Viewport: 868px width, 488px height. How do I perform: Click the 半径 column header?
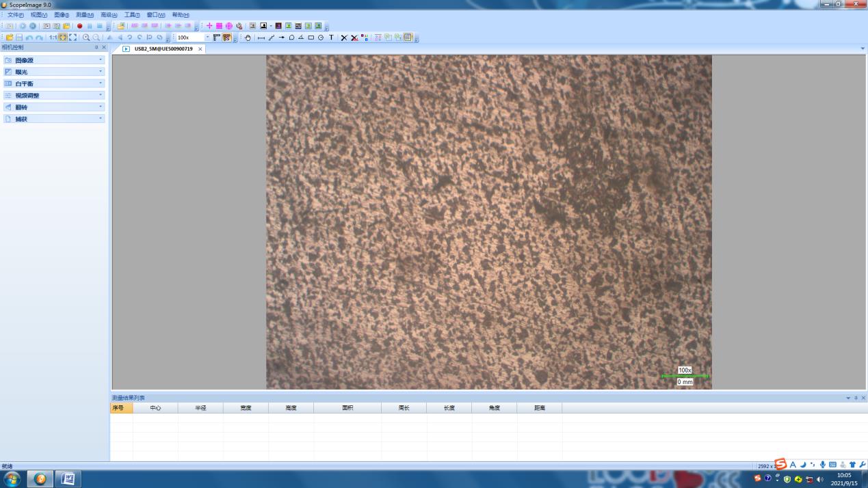pyautogui.click(x=200, y=408)
